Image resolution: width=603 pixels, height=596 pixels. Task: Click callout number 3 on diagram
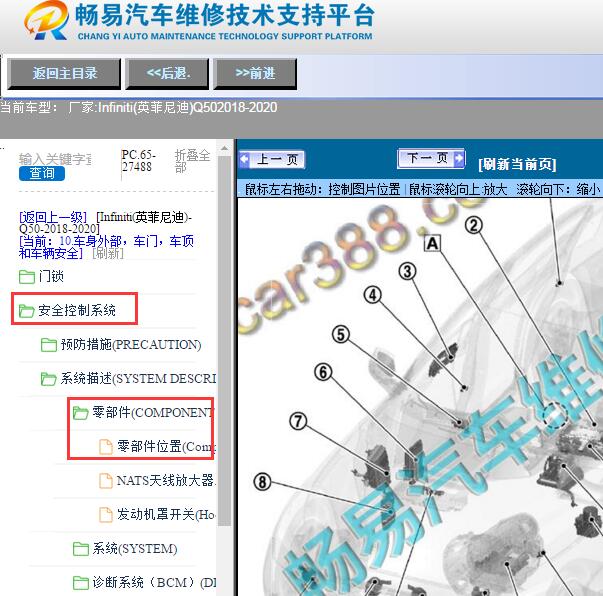[407, 271]
